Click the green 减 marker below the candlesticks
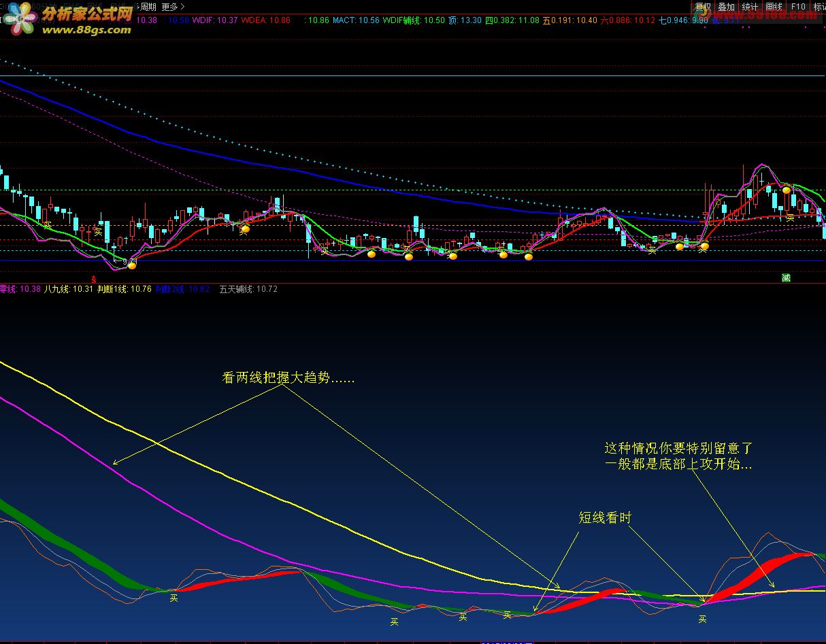 (x=786, y=278)
